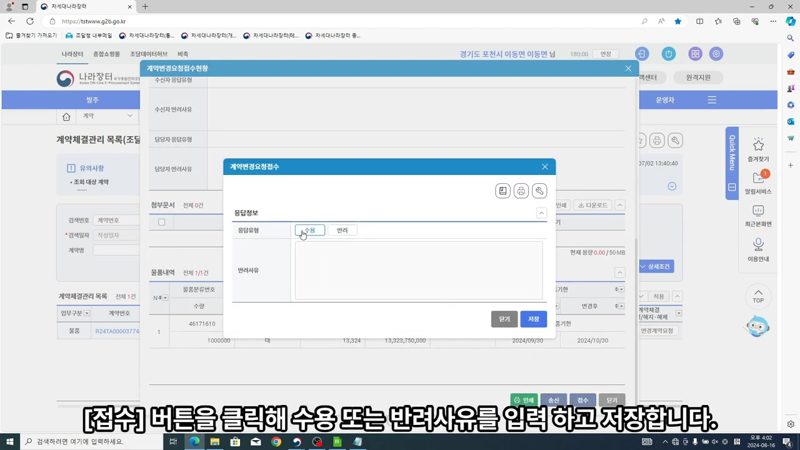800x450 pixels.
Task: Click the 계약번호 search input field
Action: [117, 220]
